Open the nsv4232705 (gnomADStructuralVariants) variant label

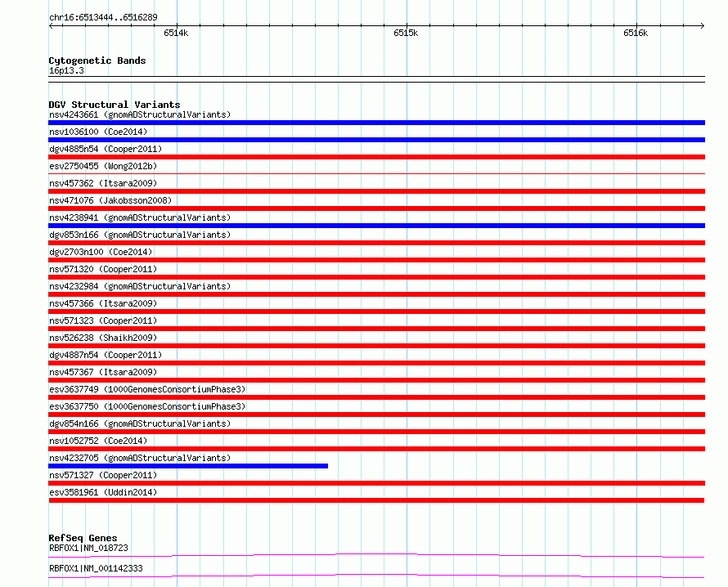point(140,458)
